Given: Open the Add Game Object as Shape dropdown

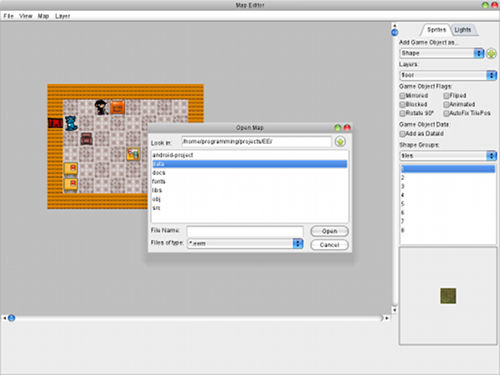Looking at the screenshot, I should click(x=442, y=53).
